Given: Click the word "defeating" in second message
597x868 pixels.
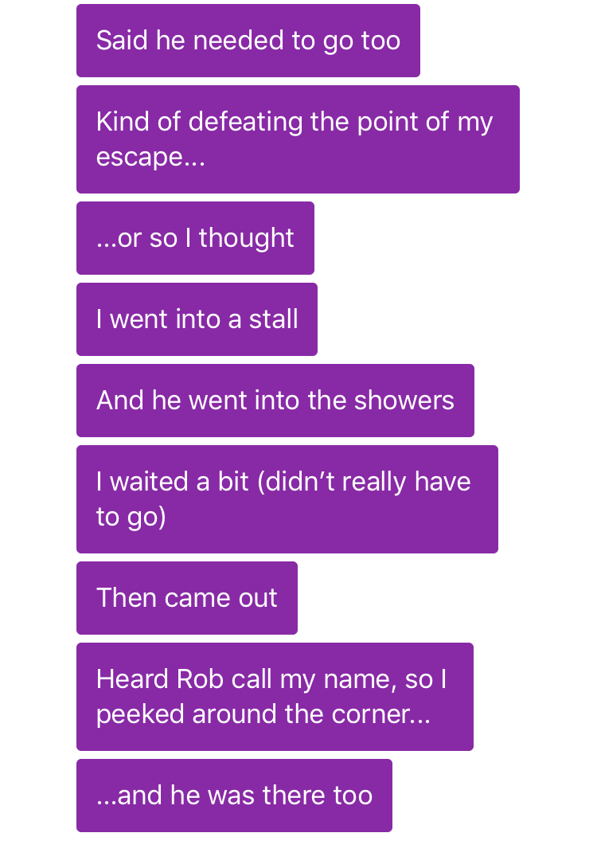Looking at the screenshot, I should (x=245, y=123).
